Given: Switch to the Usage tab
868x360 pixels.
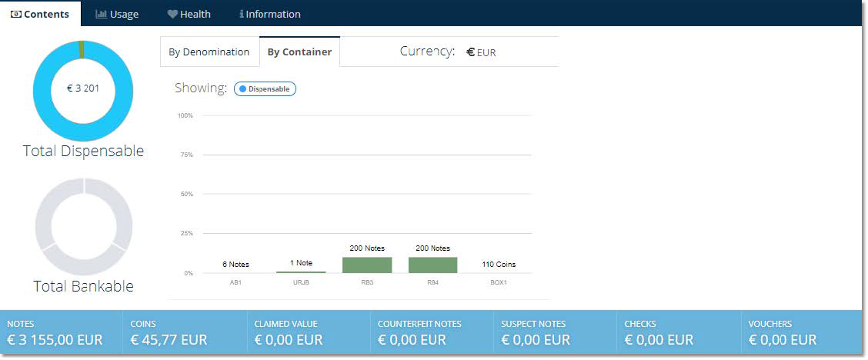Looking at the screenshot, I should tap(117, 14).
